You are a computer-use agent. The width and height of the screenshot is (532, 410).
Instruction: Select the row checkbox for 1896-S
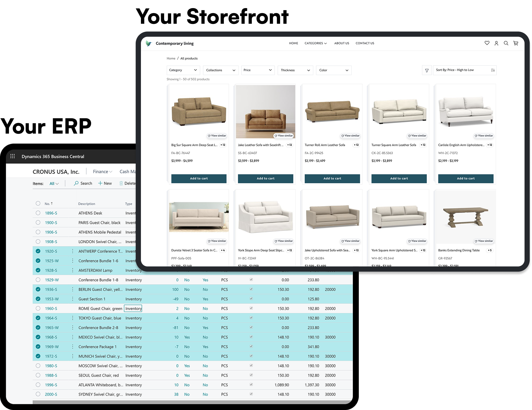(x=38, y=213)
